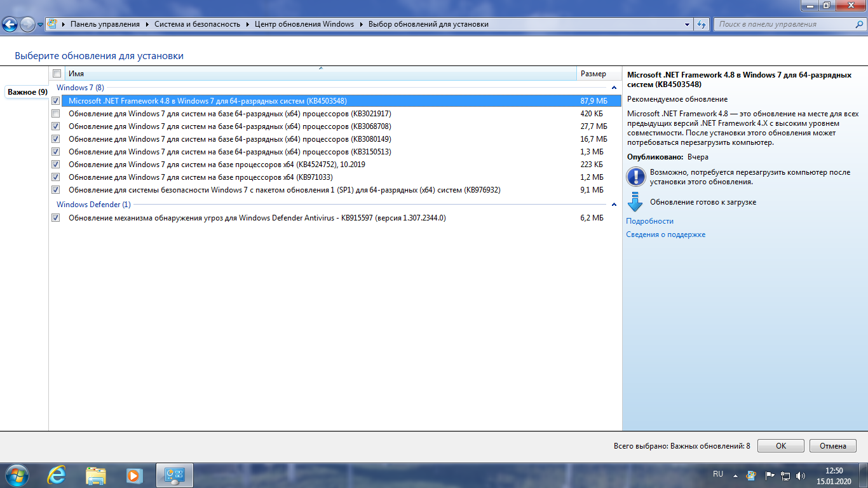The height and width of the screenshot is (488, 868).
Task: Uncheck the KB3068708 update checkbox
Action: pyautogui.click(x=56, y=126)
